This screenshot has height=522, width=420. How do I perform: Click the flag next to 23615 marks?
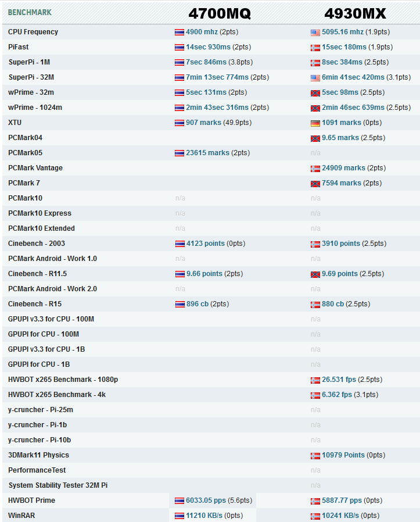(x=180, y=153)
